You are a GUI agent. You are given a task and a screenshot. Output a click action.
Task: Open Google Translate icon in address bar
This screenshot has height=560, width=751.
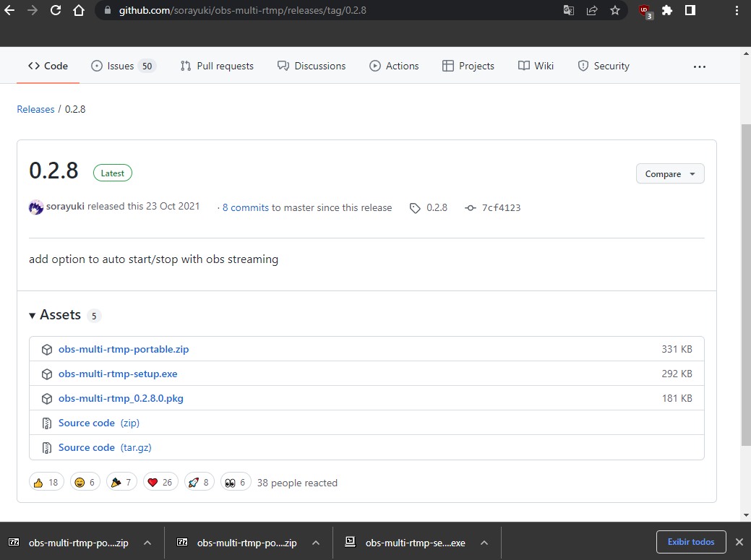coord(568,10)
